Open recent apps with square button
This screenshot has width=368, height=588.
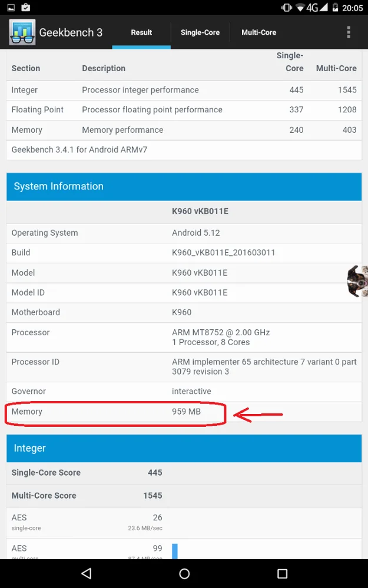pyautogui.click(x=282, y=573)
